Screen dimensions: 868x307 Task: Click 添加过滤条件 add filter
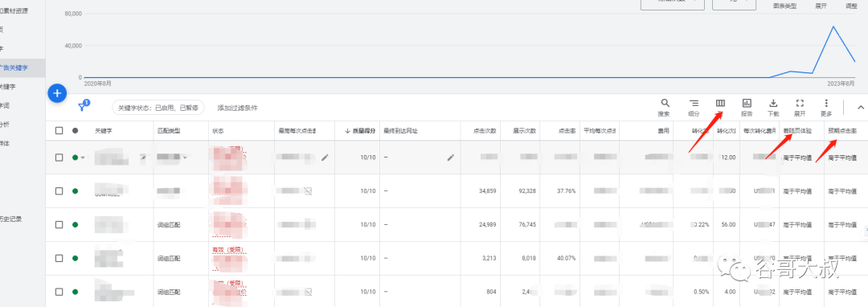click(x=237, y=108)
